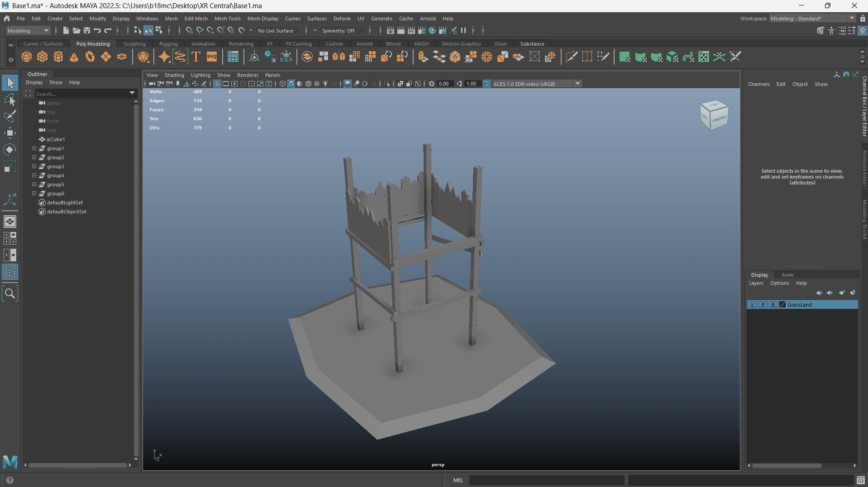The height and width of the screenshot is (487, 868).
Task: Activate the Move tool in toolbox
Action: [10, 132]
